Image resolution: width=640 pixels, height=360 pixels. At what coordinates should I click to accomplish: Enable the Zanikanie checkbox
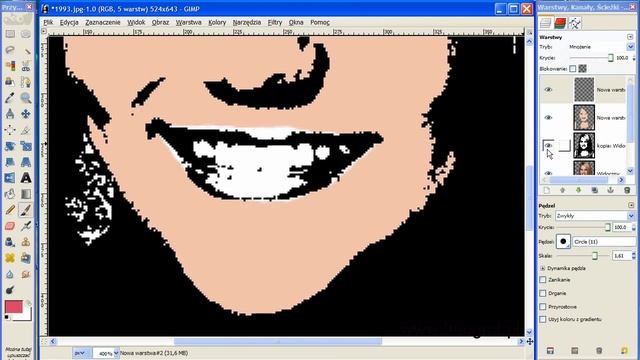point(542,280)
